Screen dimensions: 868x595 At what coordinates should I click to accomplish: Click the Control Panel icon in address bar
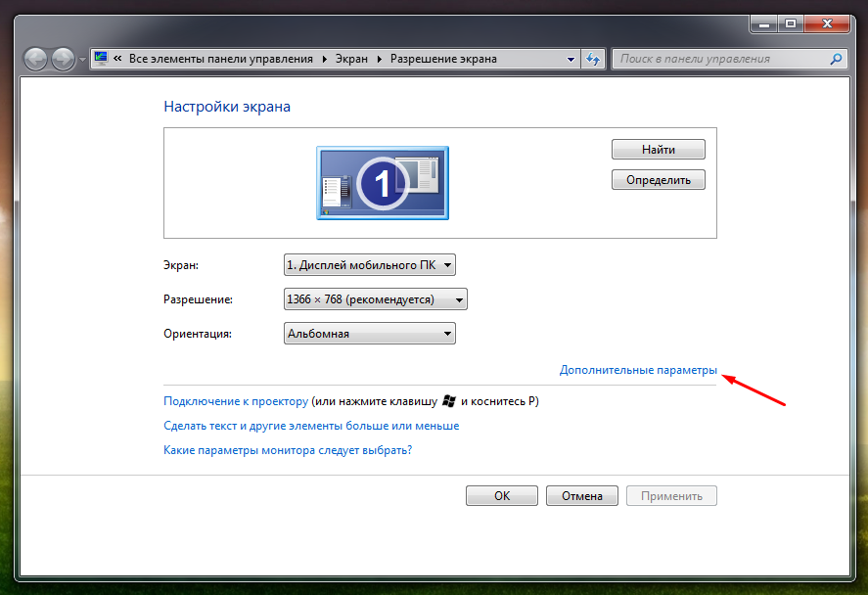[x=101, y=58]
